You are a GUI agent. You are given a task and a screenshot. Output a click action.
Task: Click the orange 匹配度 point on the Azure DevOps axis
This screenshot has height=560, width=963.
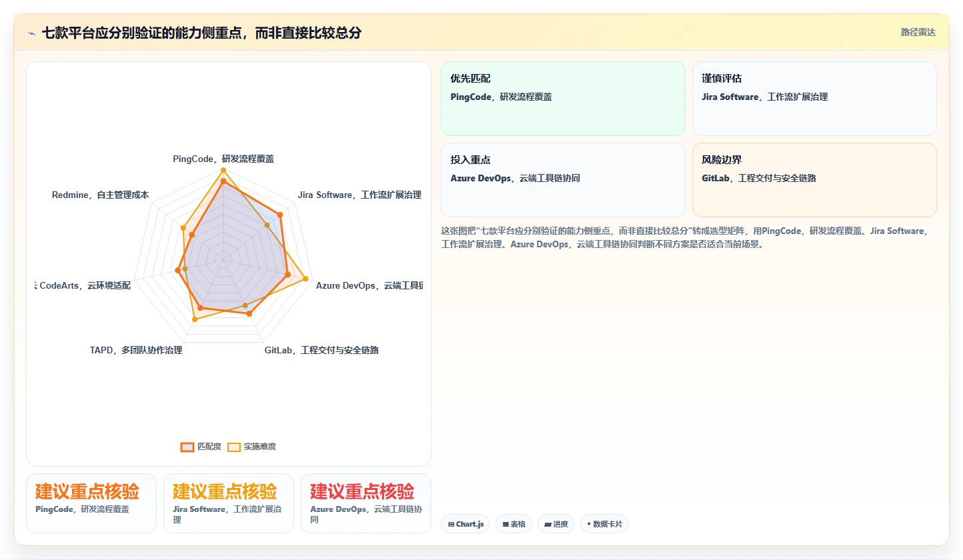click(287, 273)
